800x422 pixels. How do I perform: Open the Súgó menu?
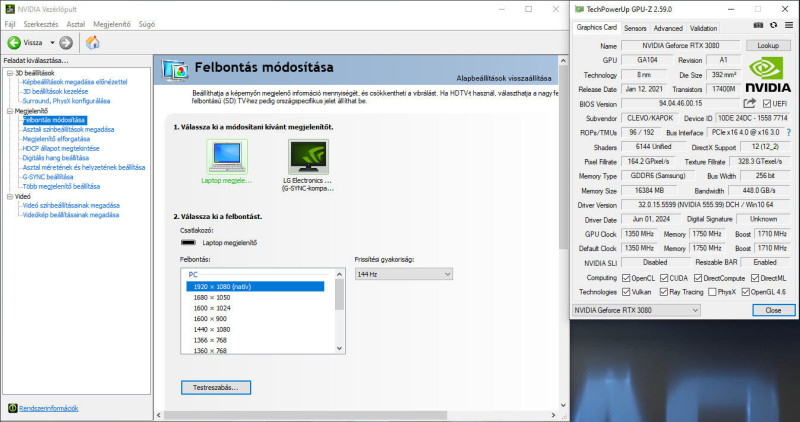click(x=147, y=24)
